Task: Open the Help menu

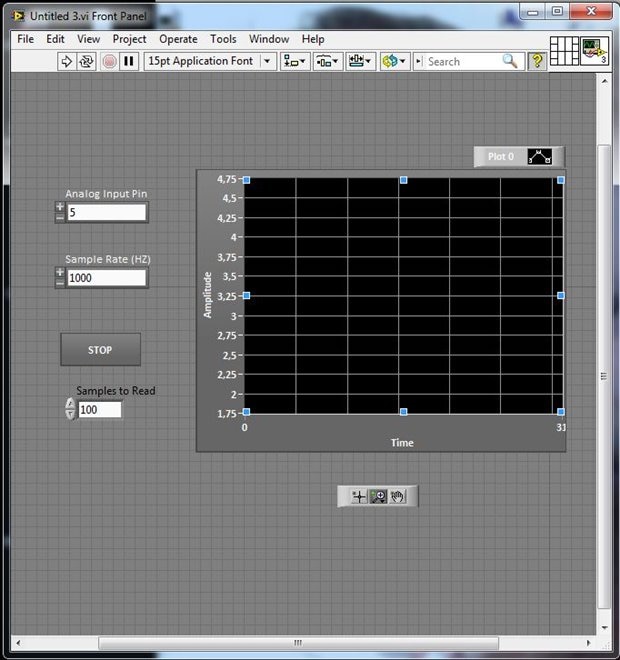Action: 313,39
